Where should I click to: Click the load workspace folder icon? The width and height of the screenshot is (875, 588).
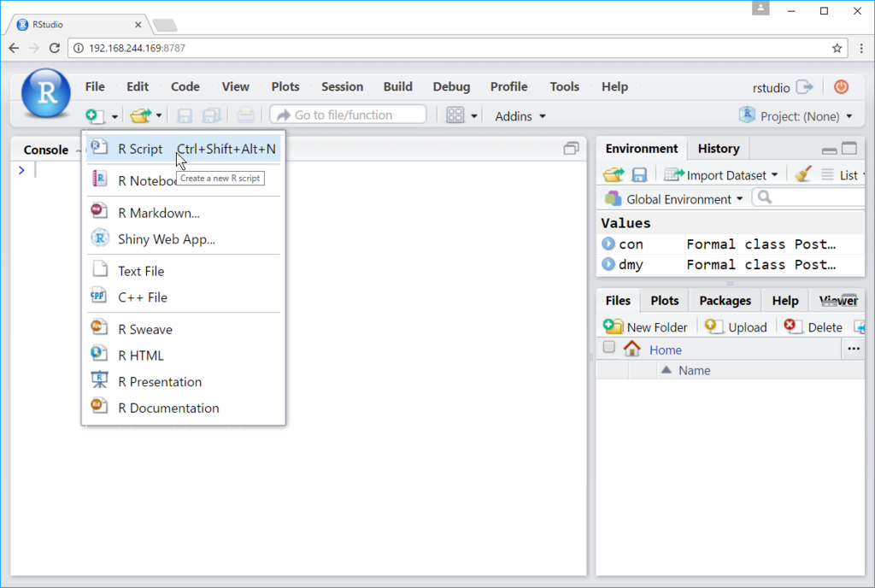[614, 174]
